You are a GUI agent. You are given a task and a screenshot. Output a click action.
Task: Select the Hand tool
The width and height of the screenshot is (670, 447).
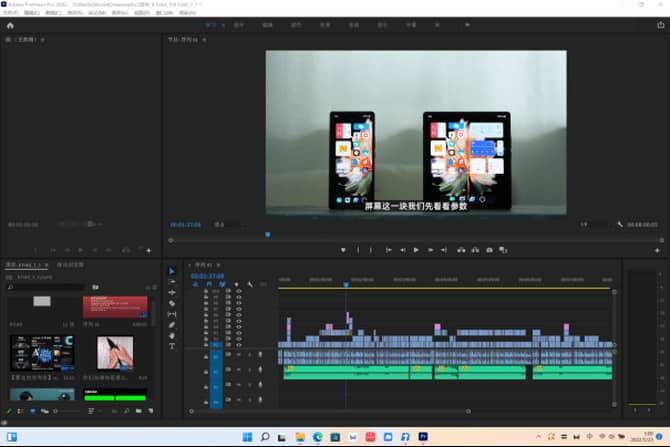[172, 335]
